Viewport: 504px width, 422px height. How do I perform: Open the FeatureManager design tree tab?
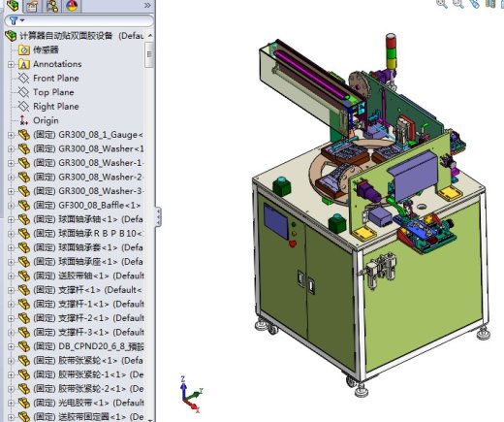(x=13, y=5)
